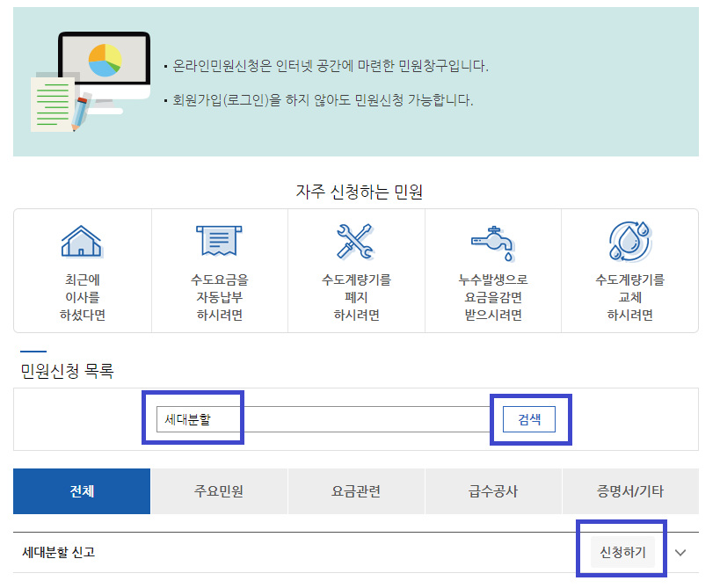Select the wrench icon for meter removal
The width and height of the screenshot is (720, 588).
click(356, 239)
